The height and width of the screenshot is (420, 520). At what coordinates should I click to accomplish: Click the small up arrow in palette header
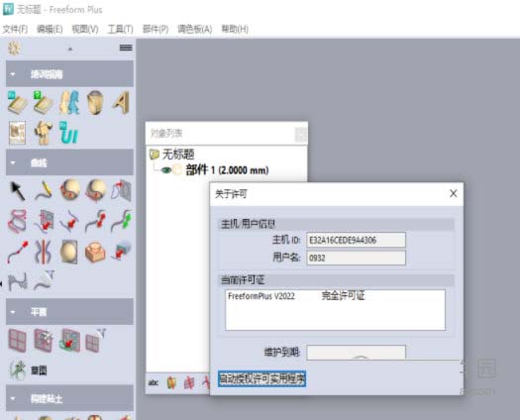click(70, 50)
